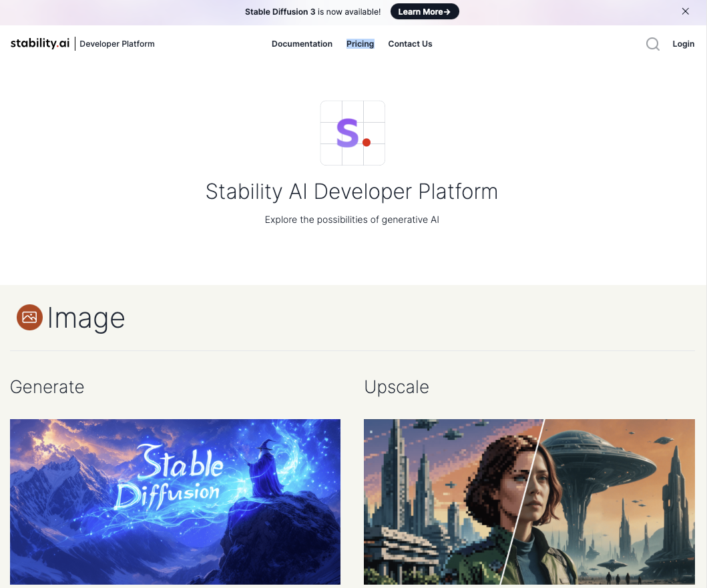The height and width of the screenshot is (588, 707).
Task: Click 'Stable Diffusion 3 is now available!' text
Action: (313, 12)
